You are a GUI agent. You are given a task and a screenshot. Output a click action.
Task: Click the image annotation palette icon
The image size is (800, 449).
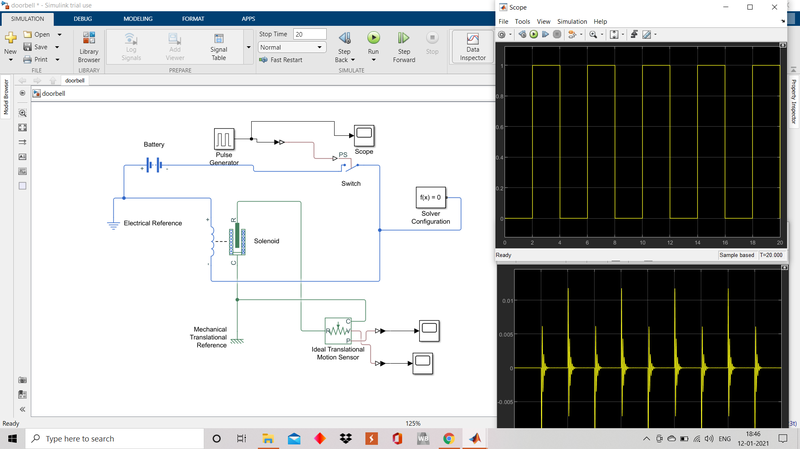[x=22, y=171]
